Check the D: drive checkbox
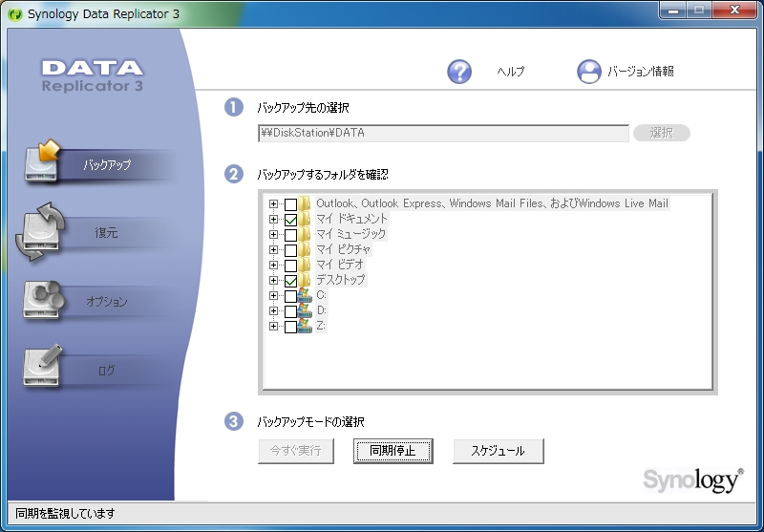Image resolution: width=764 pixels, height=532 pixels. [x=290, y=311]
